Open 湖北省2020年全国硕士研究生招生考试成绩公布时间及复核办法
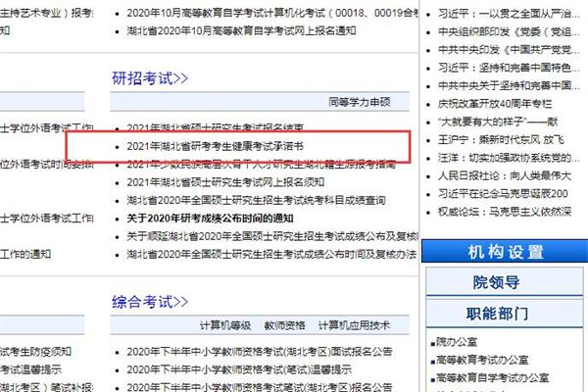 [271, 255]
